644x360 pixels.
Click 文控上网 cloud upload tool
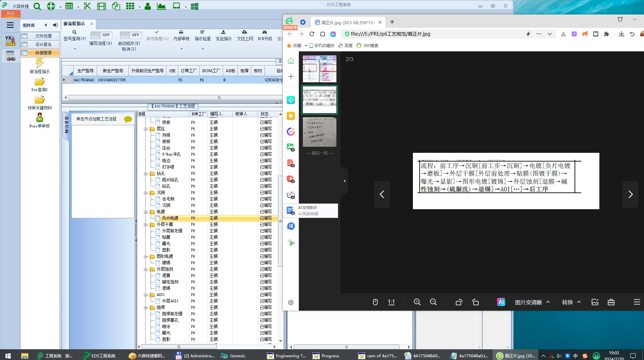[245, 36]
